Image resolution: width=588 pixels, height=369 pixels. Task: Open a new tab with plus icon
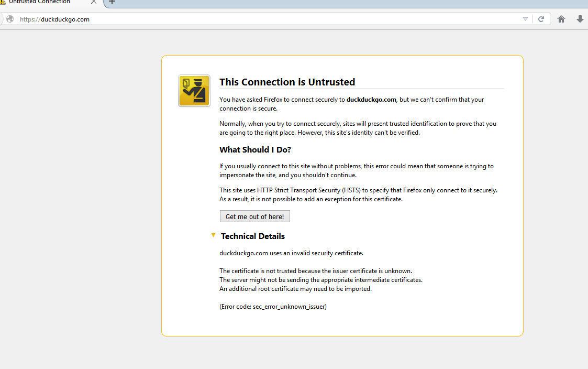click(112, 2)
